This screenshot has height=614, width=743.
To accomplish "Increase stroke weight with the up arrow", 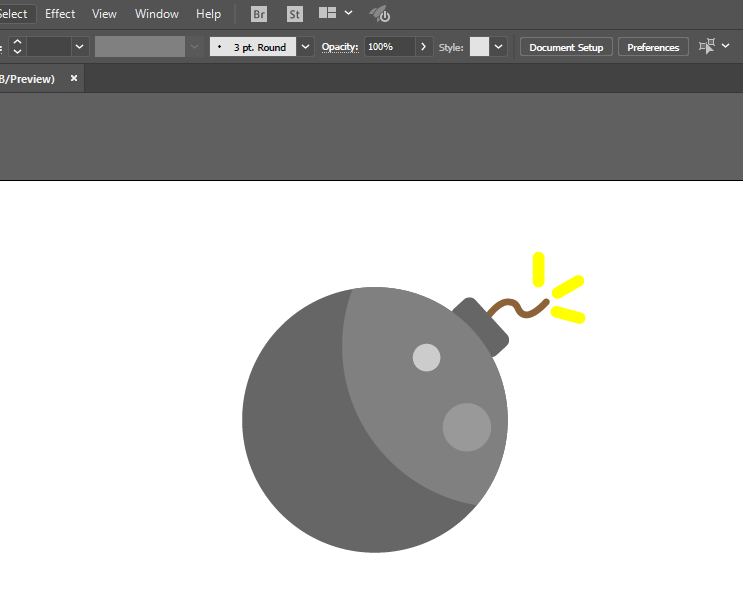I will 18,42.
